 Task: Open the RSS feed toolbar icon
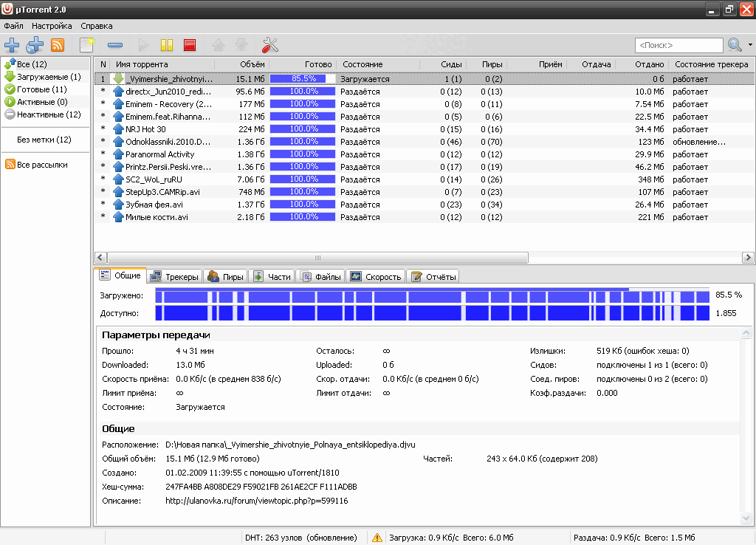(58, 45)
